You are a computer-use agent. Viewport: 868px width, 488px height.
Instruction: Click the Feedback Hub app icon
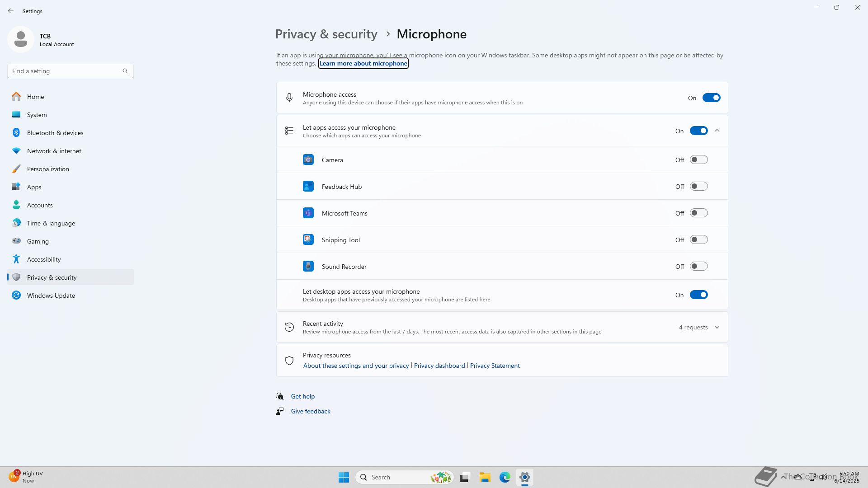(x=308, y=187)
